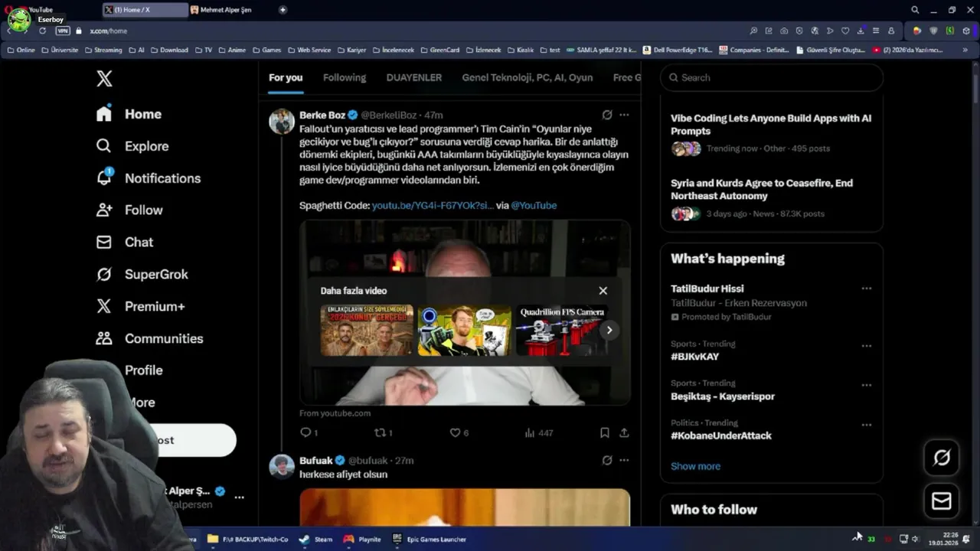Open Notifications with bell icon
The height and width of the screenshot is (551, 980).
148,178
